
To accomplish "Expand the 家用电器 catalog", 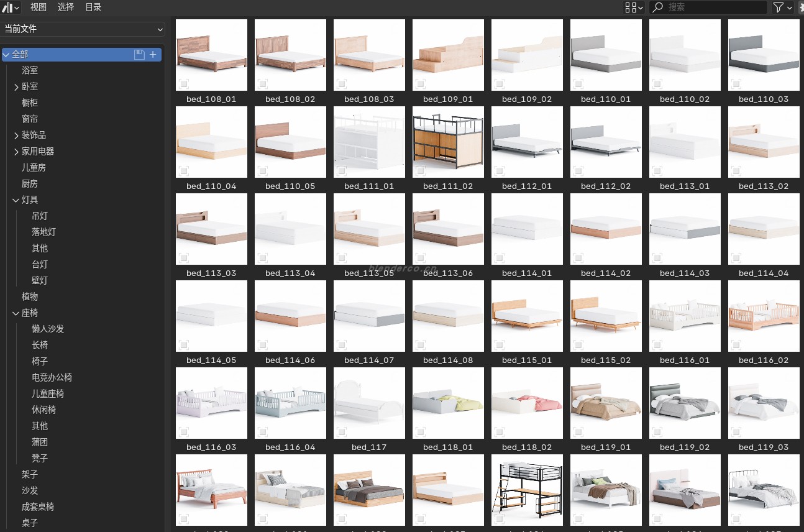I will click(x=16, y=152).
